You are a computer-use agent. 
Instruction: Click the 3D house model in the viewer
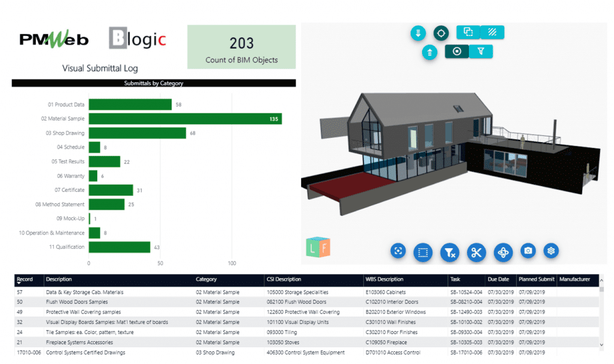(450, 153)
